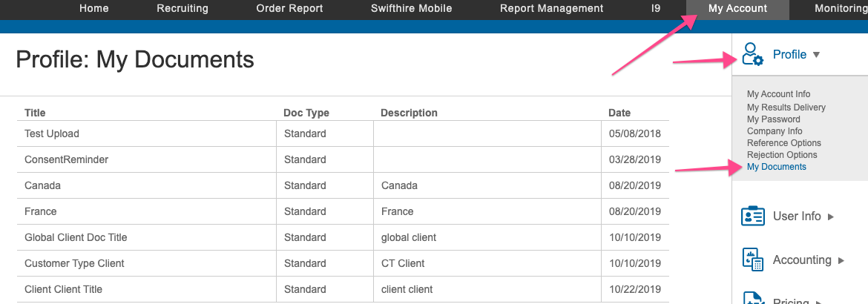
Task: Open the Canada document title
Action: 42,185
